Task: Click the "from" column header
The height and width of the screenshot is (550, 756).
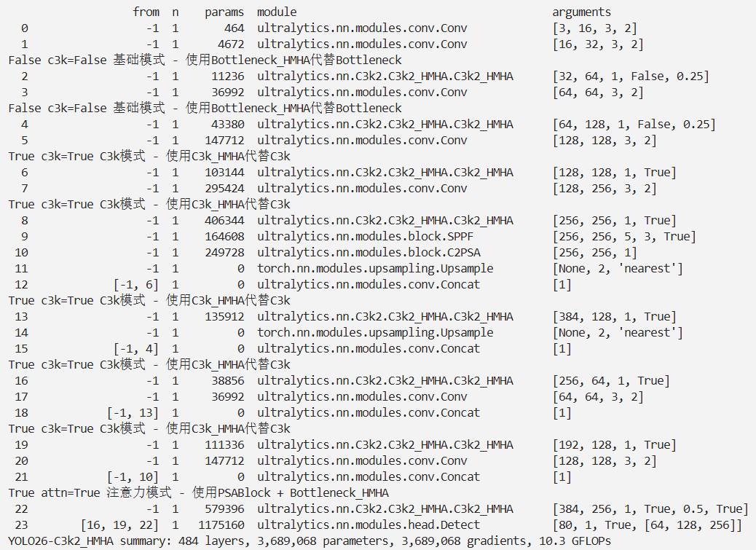Action: point(146,12)
